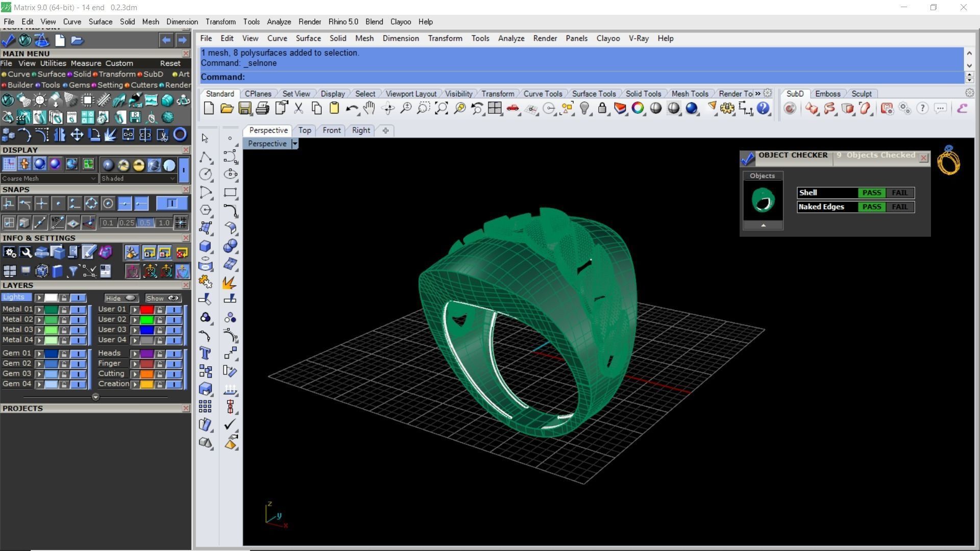Open the Analyze menu in Rhino menu bar
This screenshot has width=980, height=551.
[511, 38]
